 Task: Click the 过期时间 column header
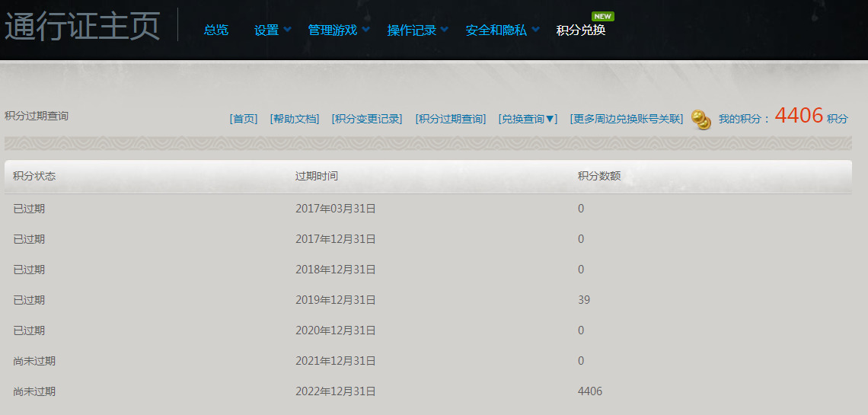click(317, 176)
